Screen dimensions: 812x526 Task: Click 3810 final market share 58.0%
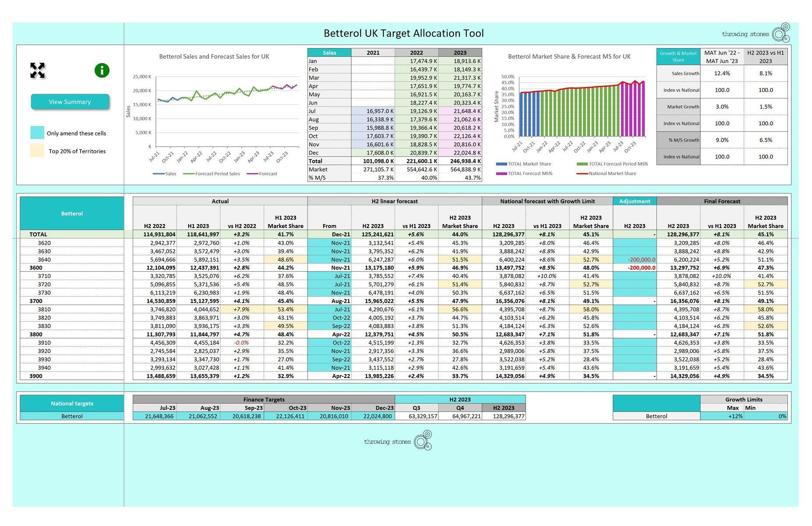pyautogui.click(x=766, y=309)
